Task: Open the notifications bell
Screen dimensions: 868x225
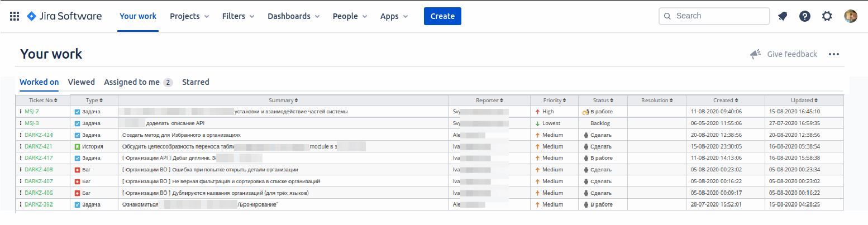Action: pyautogui.click(x=783, y=16)
